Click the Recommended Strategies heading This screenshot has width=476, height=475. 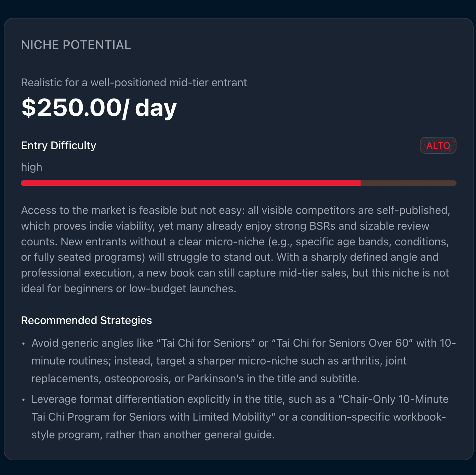(x=87, y=320)
